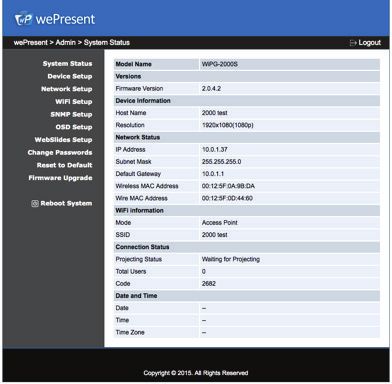The image size is (392, 384).
Task: Log out via Logout link
Action: tap(369, 43)
